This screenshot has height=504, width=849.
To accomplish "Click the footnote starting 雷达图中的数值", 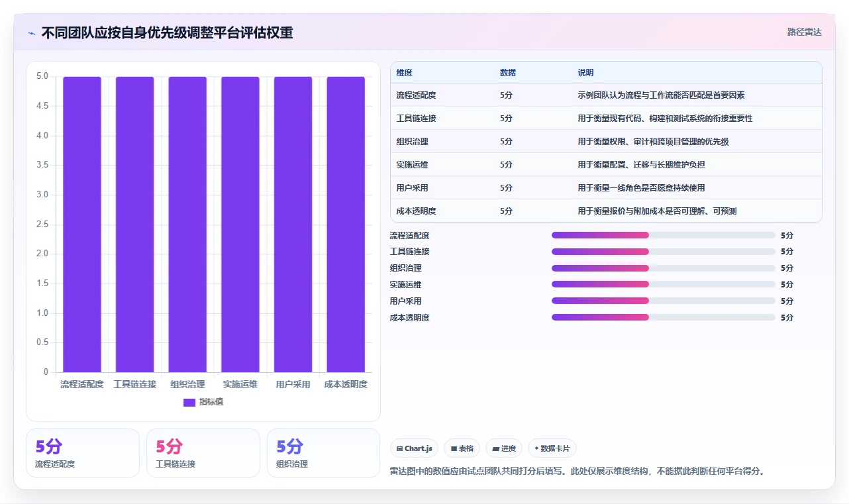I will (577, 472).
